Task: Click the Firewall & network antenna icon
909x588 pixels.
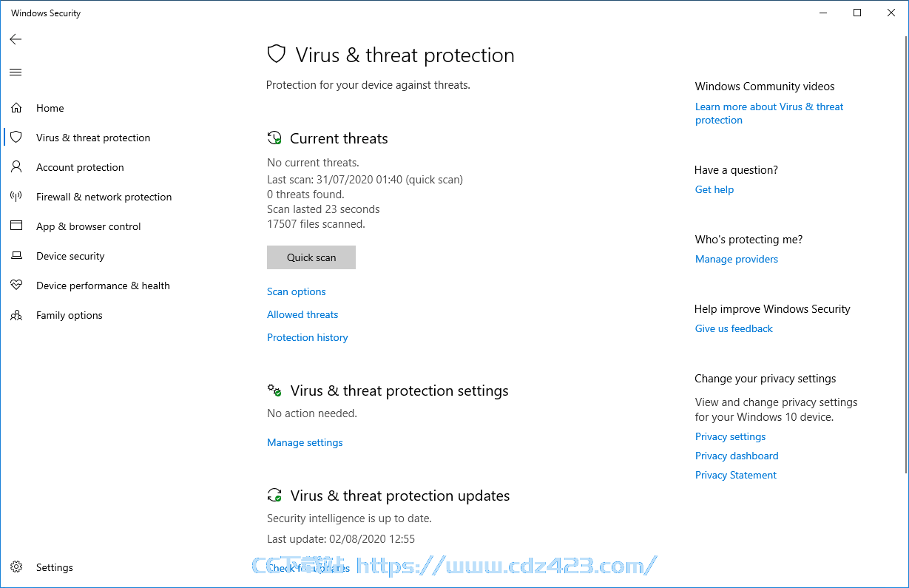Action: [16, 197]
